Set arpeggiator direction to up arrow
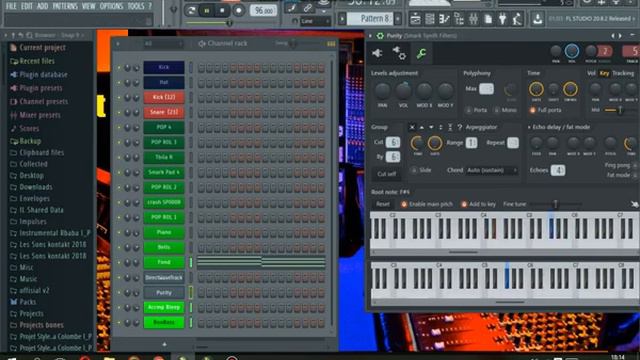The image size is (640, 360). pos(422,127)
